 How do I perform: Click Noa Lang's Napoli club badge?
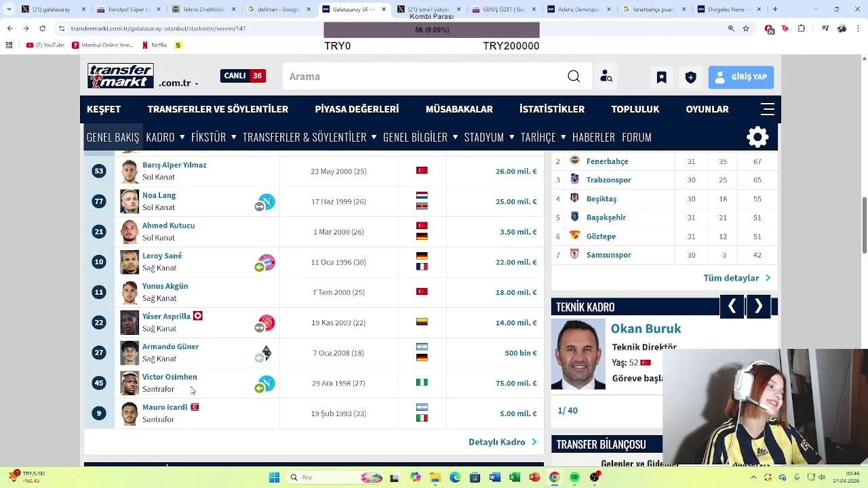pyautogui.click(x=267, y=201)
